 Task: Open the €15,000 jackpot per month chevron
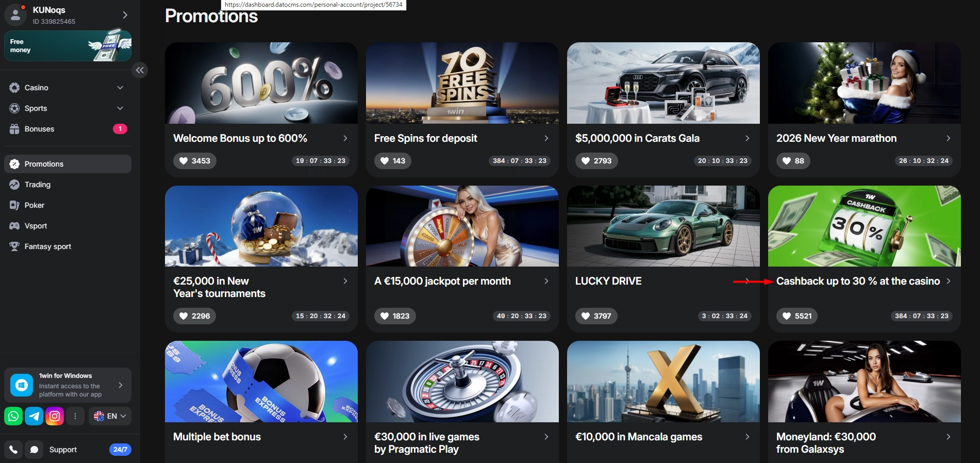coord(546,281)
